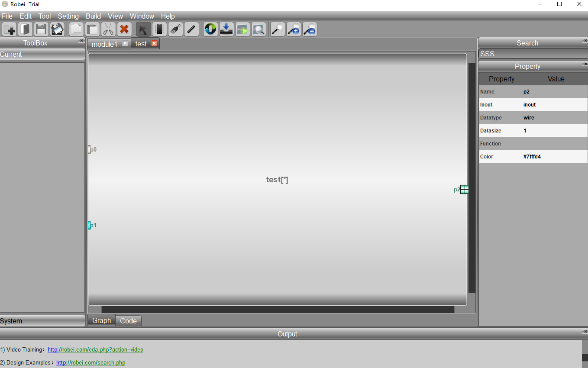The height and width of the screenshot is (368, 588).
Task: Click the Name value cell p2
Action: tap(555, 92)
